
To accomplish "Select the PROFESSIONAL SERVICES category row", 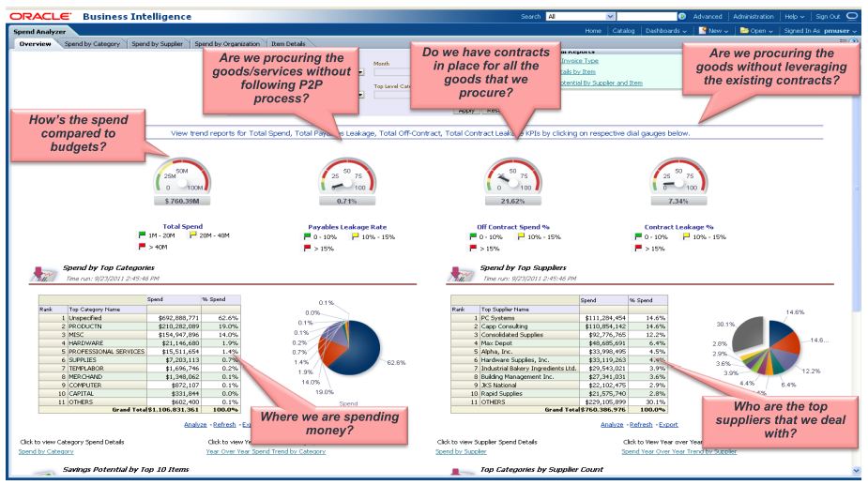I will tap(140, 352).
